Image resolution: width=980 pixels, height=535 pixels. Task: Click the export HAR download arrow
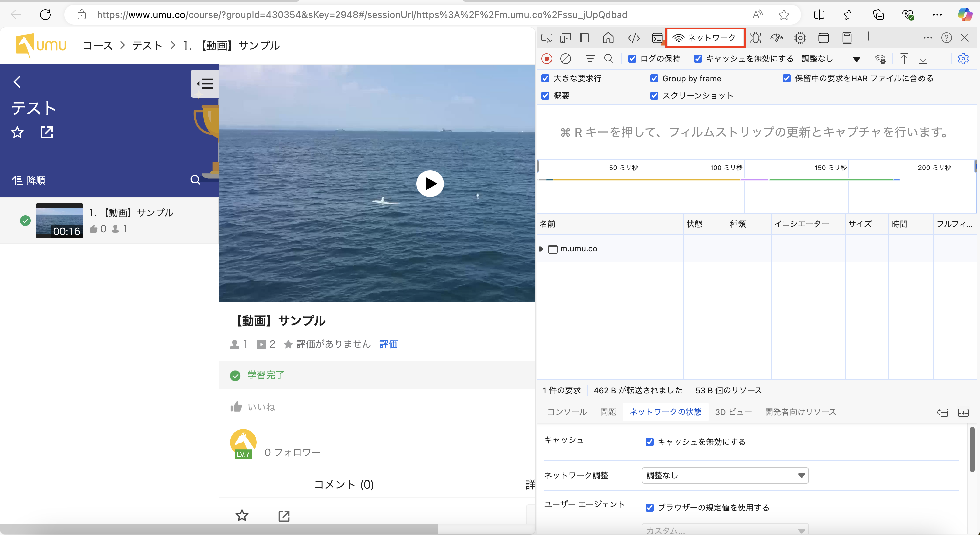(923, 59)
